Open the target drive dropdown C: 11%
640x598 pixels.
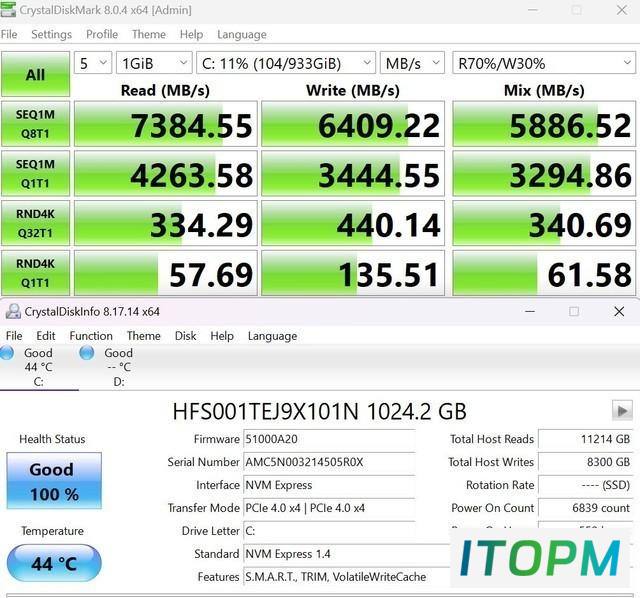286,63
